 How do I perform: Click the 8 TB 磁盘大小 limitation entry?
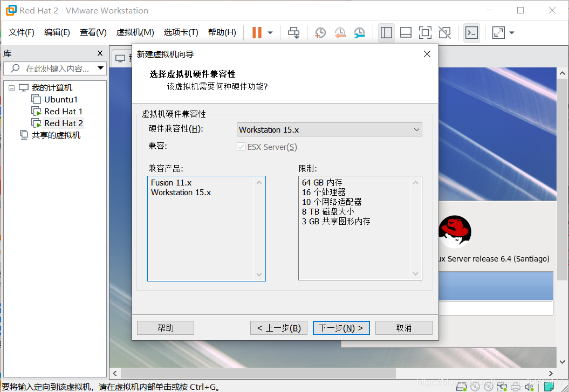[x=328, y=211]
